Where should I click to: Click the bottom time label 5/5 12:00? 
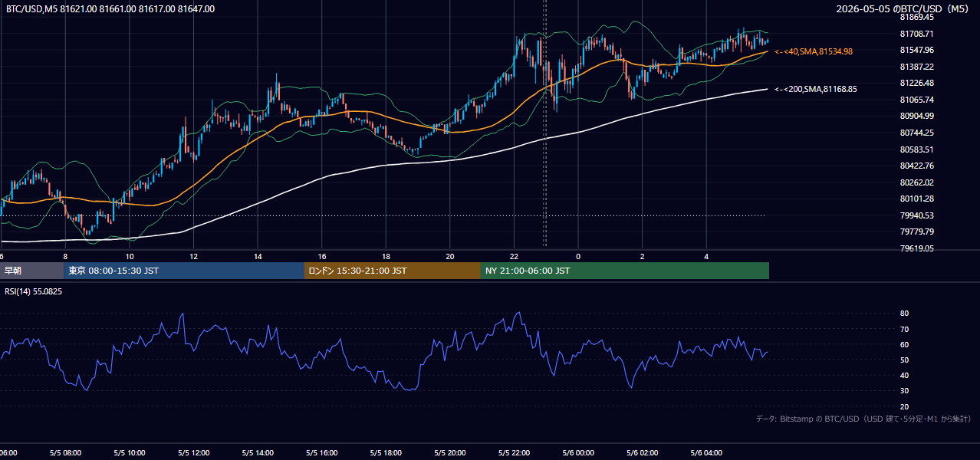tap(193, 453)
